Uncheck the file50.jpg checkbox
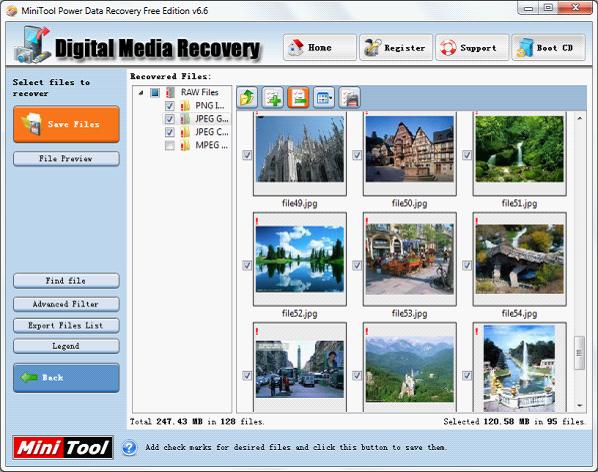 point(357,155)
